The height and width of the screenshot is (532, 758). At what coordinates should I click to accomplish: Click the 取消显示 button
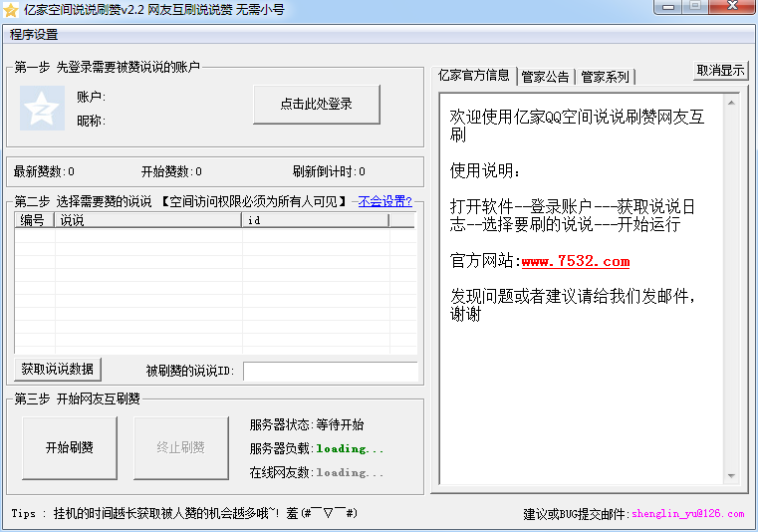[x=720, y=71]
